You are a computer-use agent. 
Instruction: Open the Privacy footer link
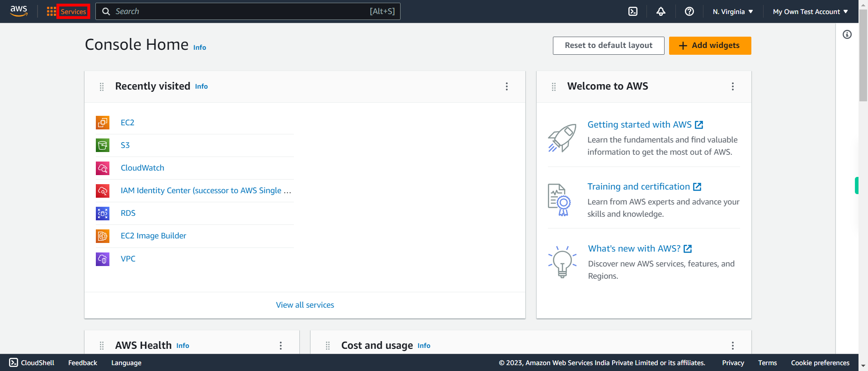click(x=733, y=363)
